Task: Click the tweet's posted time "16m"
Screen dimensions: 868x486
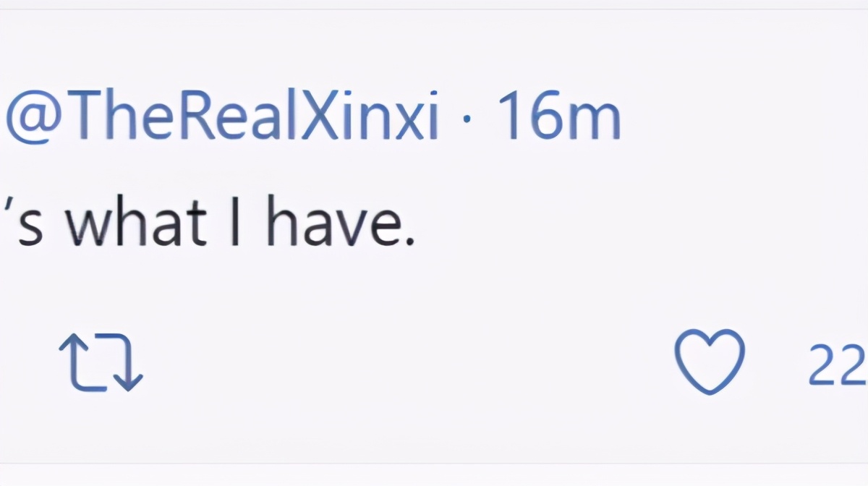Action: 558,119
